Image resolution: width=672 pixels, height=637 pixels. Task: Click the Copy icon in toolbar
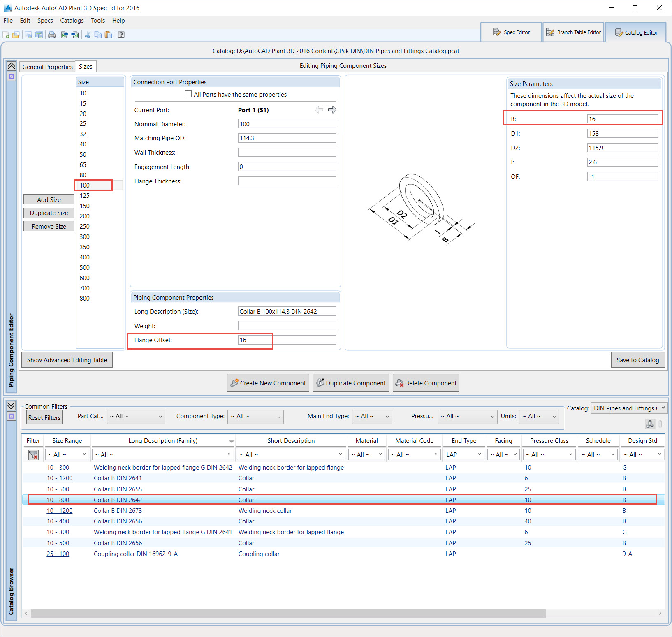pos(98,35)
